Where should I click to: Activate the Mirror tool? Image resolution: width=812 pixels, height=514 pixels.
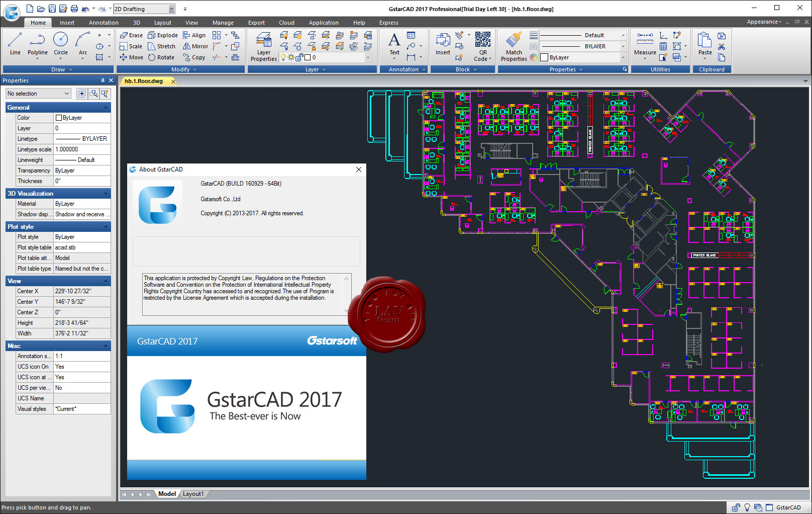tap(195, 46)
